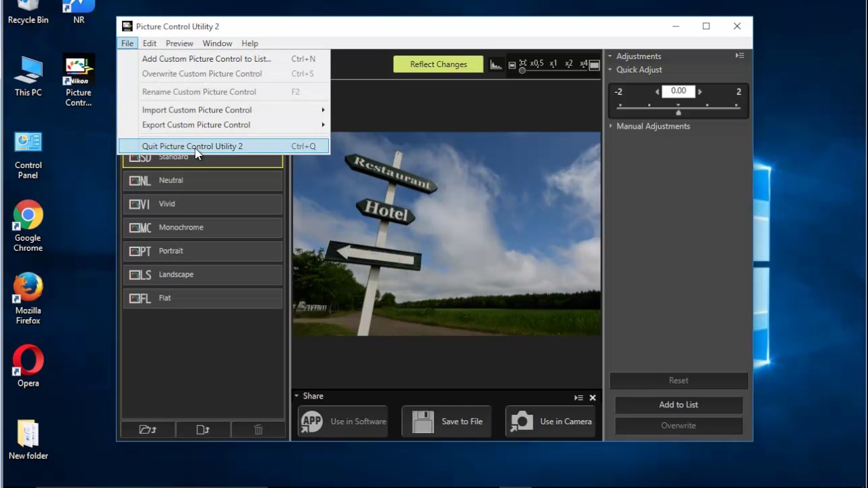Open the Help menu
Image resolution: width=868 pixels, height=488 pixels.
click(250, 43)
